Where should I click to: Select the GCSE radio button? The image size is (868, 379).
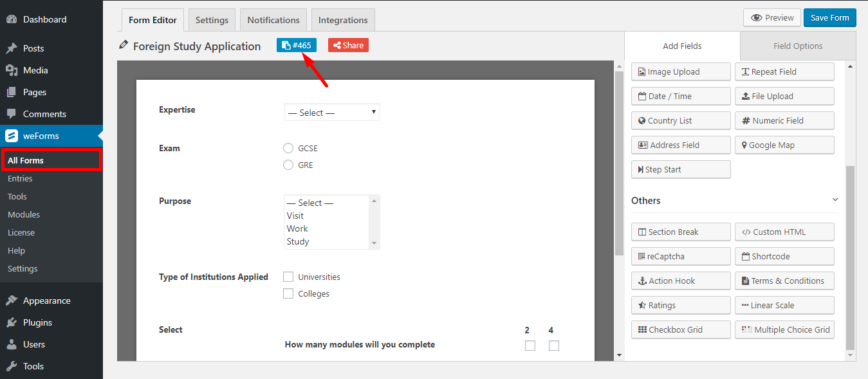click(x=288, y=148)
